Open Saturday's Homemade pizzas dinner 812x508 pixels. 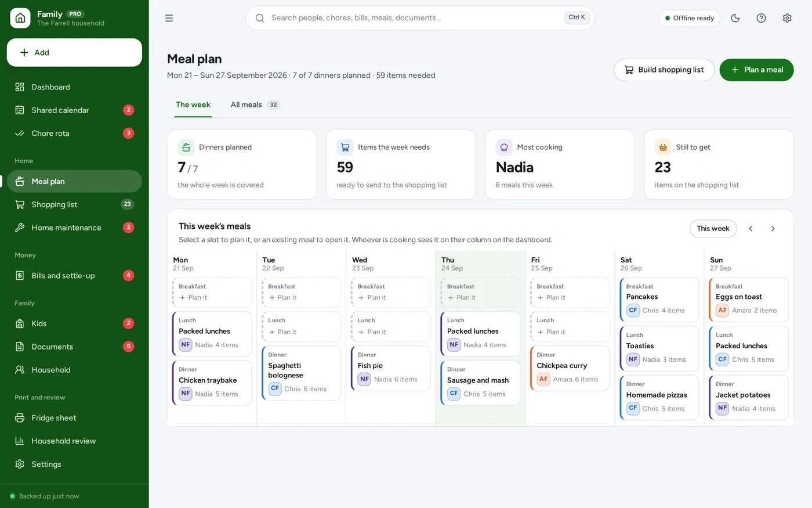tap(659, 398)
